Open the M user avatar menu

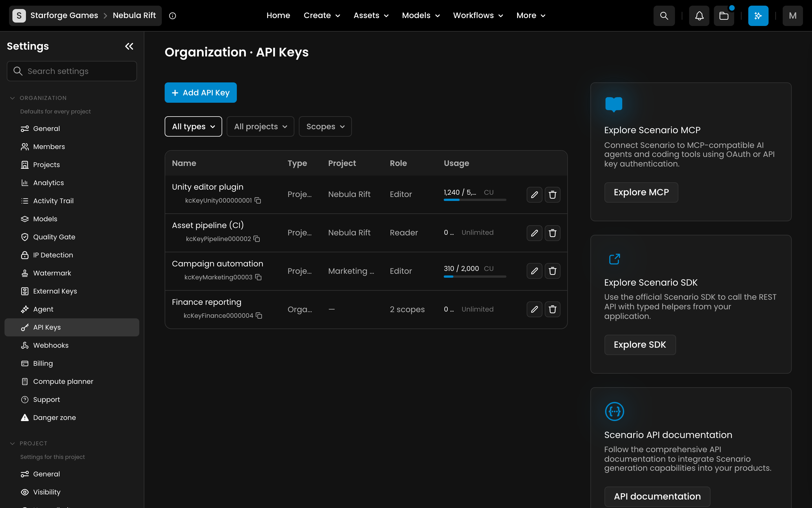pos(793,16)
